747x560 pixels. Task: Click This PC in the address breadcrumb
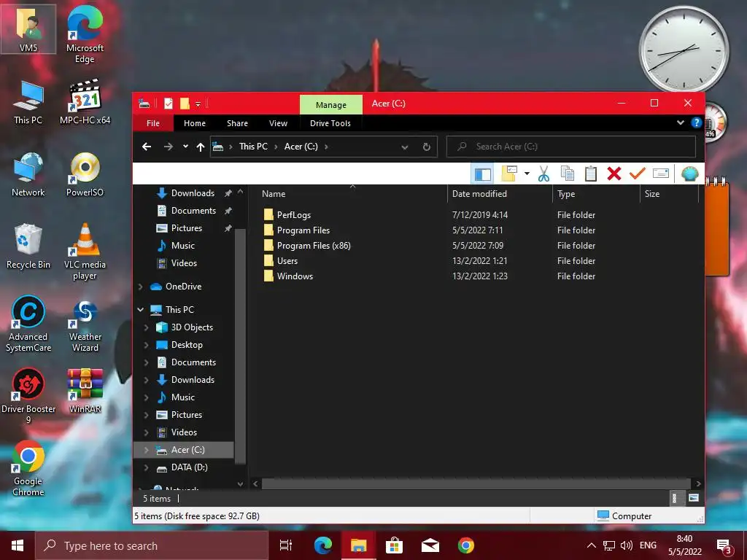point(253,147)
